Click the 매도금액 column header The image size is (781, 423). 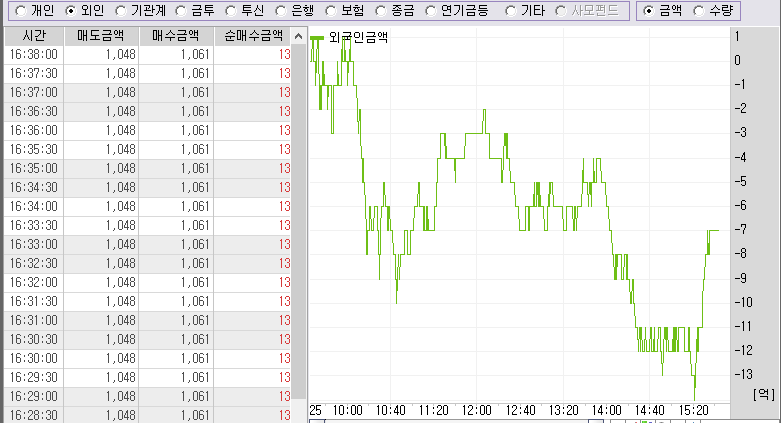tap(101, 36)
